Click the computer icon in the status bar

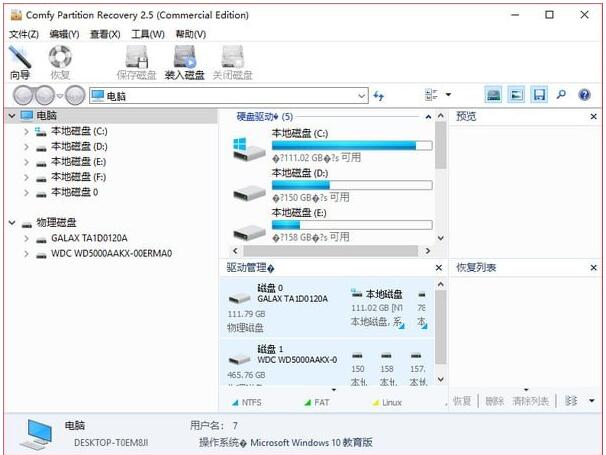tap(37, 435)
